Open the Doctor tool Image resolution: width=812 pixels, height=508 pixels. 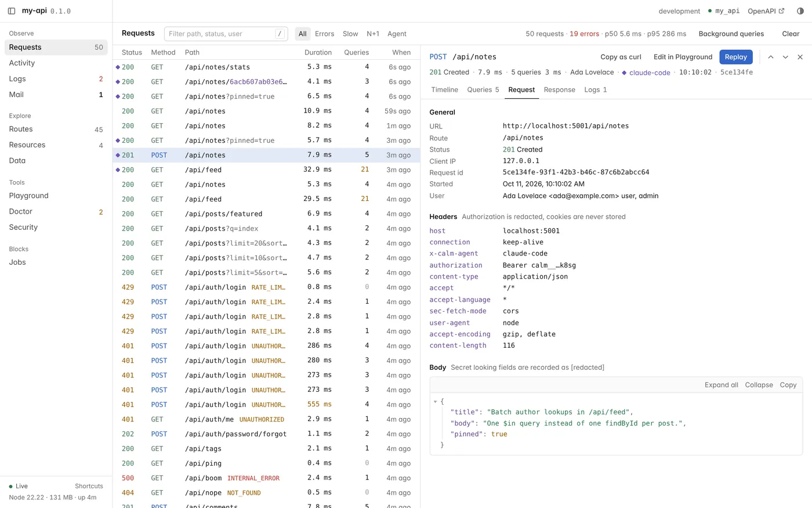tap(56, 211)
